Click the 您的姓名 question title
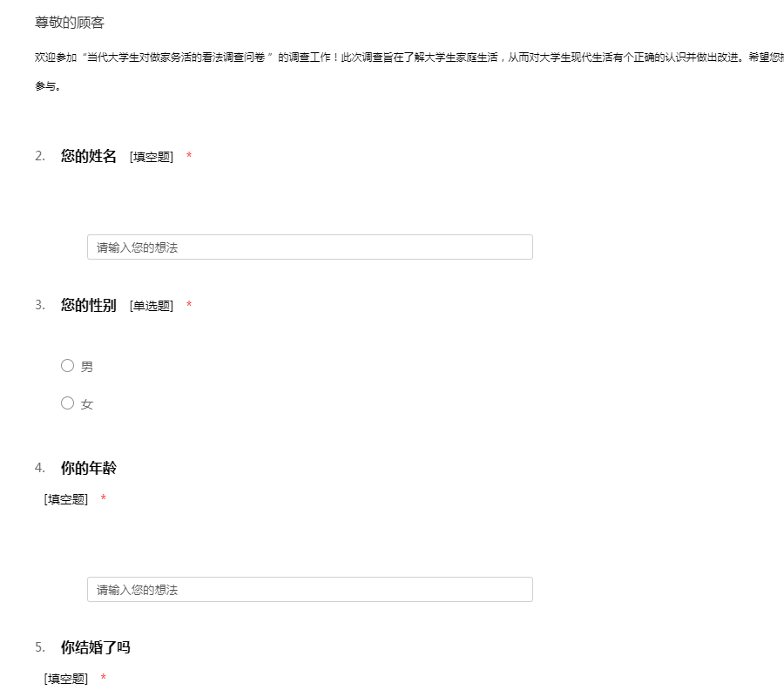Image resolution: width=784 pixels, height=697 pixels. click(89, 157)
